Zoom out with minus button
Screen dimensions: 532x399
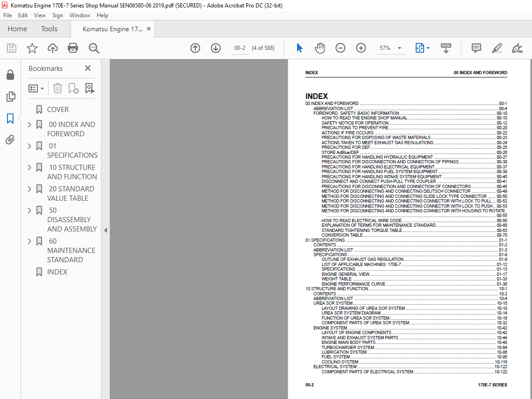(340, 48)
